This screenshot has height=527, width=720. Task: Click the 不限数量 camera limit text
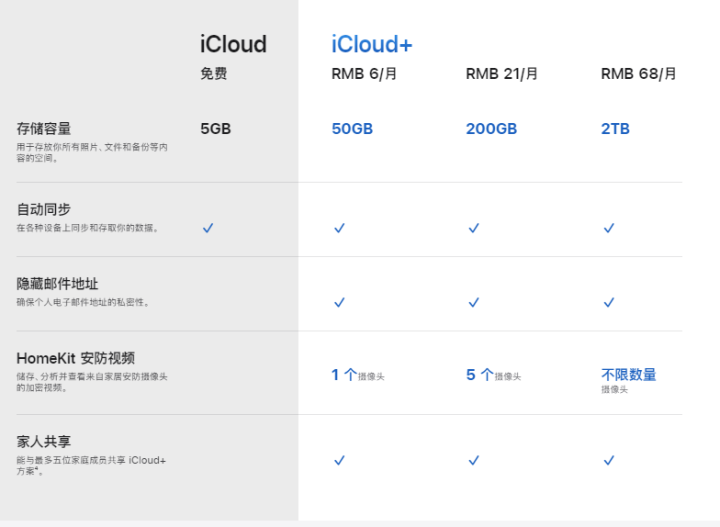(x=628, y=375)
